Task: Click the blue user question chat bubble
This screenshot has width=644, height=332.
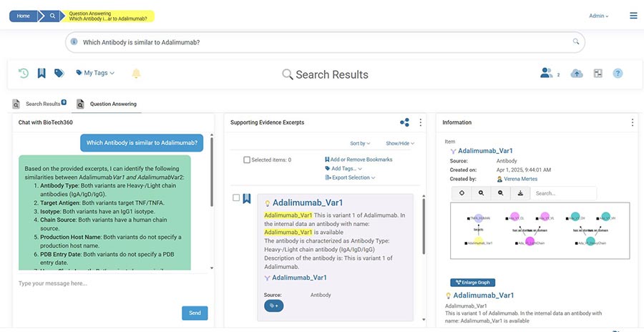Action: point(142,143)
